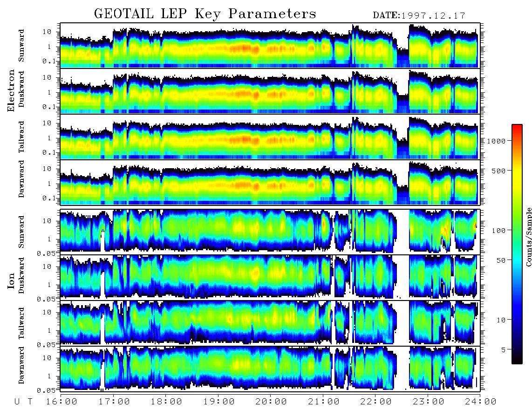Click the Electron group axis label
The width and height of the screenshot is (532, 410).
point(11,91)
